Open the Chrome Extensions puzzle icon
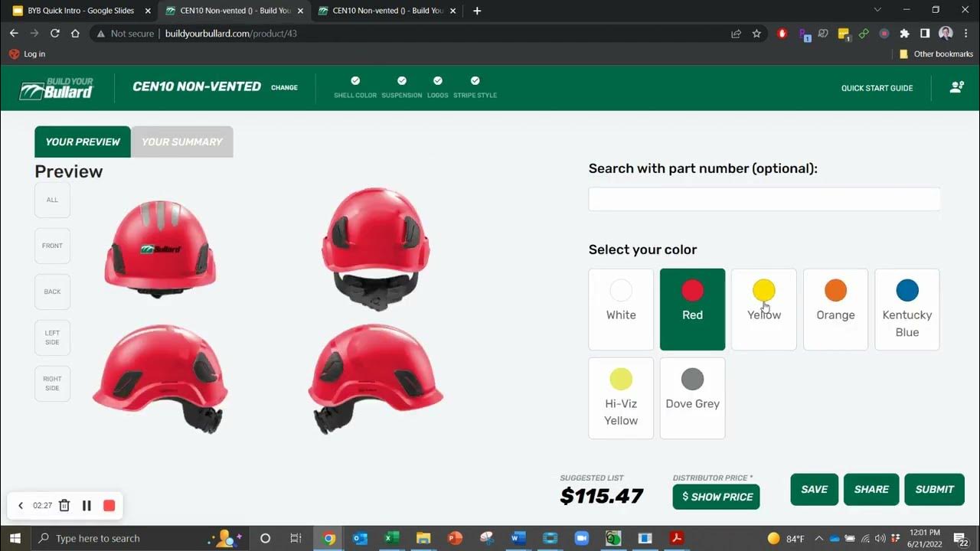This screenshot has width=980, height=551. point(904,34)
